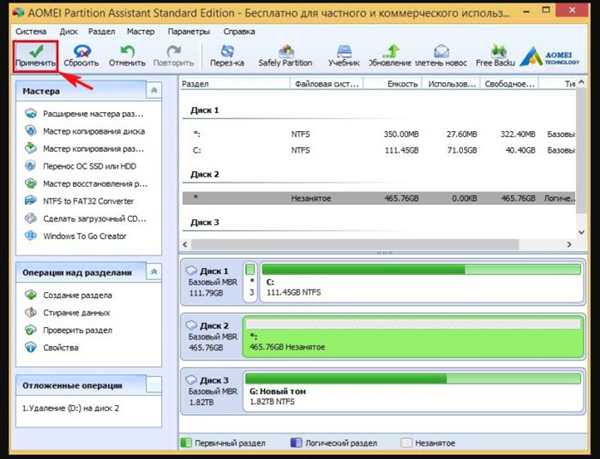The width and height of the screenshot is (600, 459).
Task: Select the 350.00MB NTFS partition row
Action: click(379, 134)
